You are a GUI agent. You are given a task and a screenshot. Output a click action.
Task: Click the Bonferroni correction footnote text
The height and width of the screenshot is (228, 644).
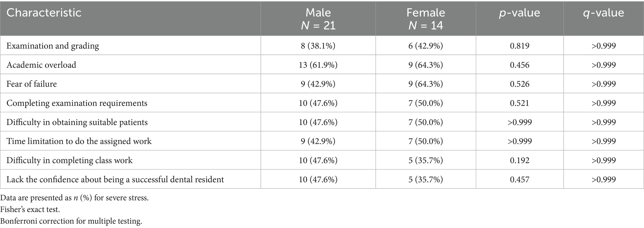click(71, 221)
